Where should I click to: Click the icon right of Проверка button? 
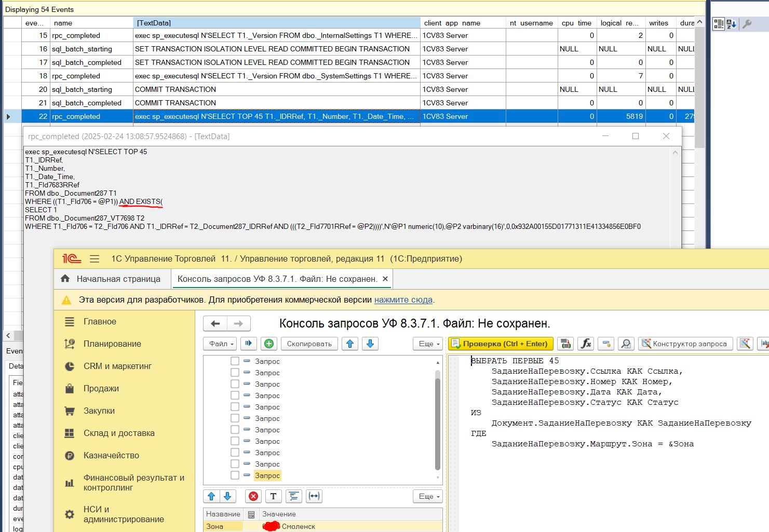[565, 344]
